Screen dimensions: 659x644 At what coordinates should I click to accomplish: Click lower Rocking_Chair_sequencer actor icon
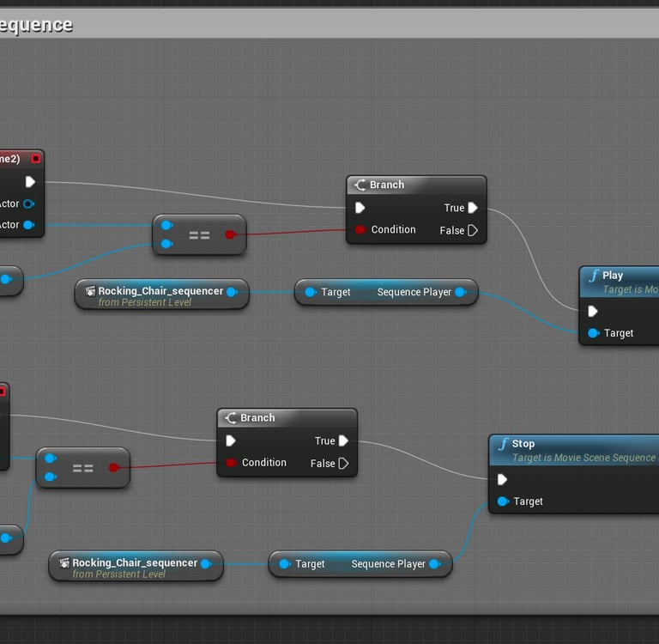[x=63, y=562]
